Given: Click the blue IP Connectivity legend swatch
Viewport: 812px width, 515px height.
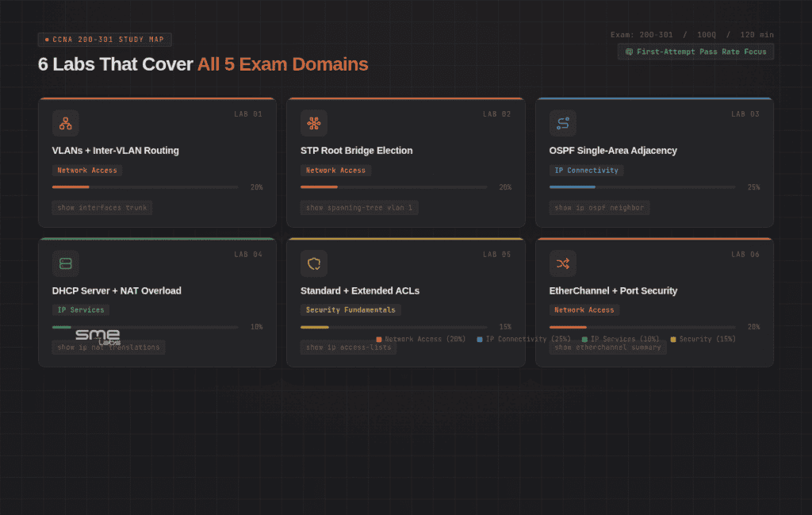Looking at the screenshot, I should click(480, 340).
